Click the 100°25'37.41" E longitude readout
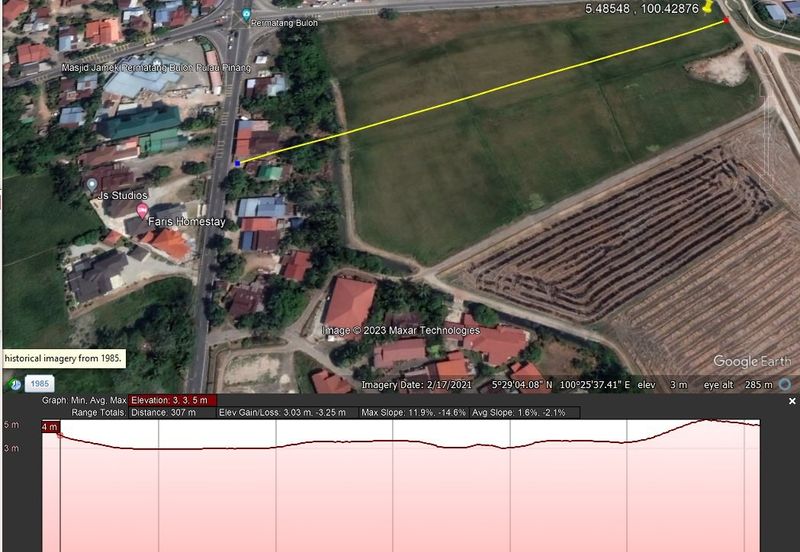Screen dimensions: 800x552 [595, 385]
